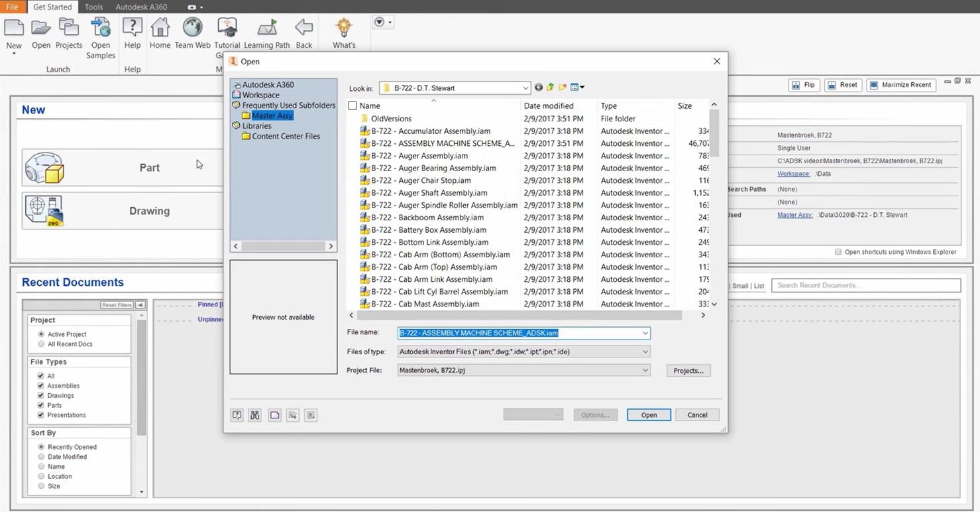Expand the Look in folder dropdown
The image size is (980, 512).
click(x=525, y=88)
